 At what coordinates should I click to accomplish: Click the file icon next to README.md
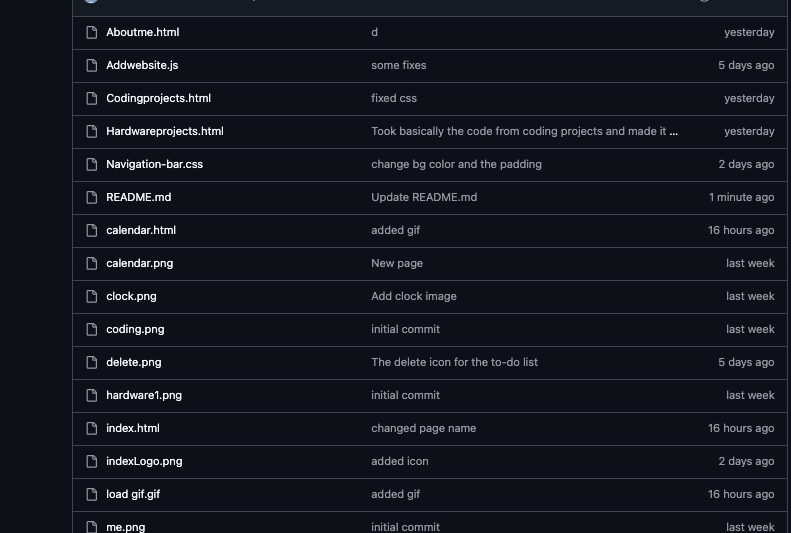[92, 197]
